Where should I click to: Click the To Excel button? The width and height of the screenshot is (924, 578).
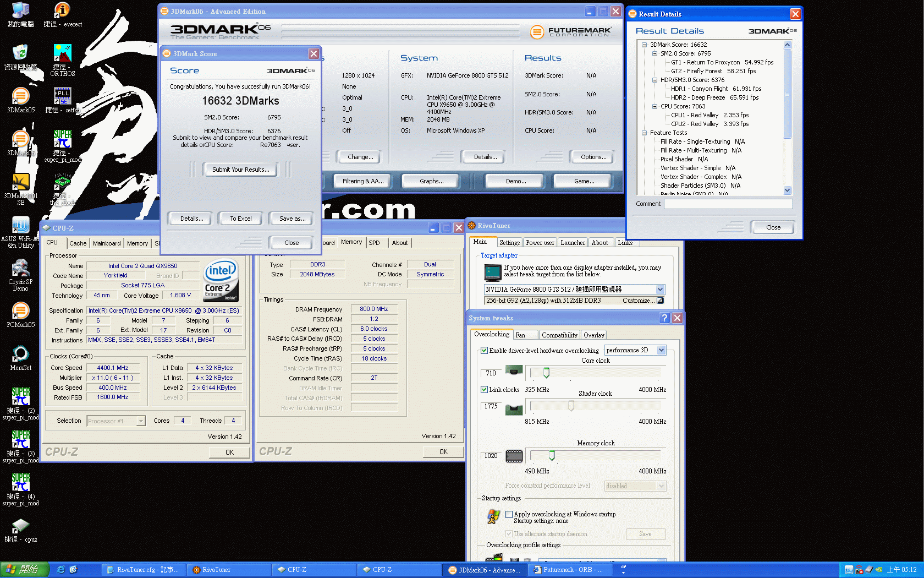pyautogui.click(x=241, y=219)
